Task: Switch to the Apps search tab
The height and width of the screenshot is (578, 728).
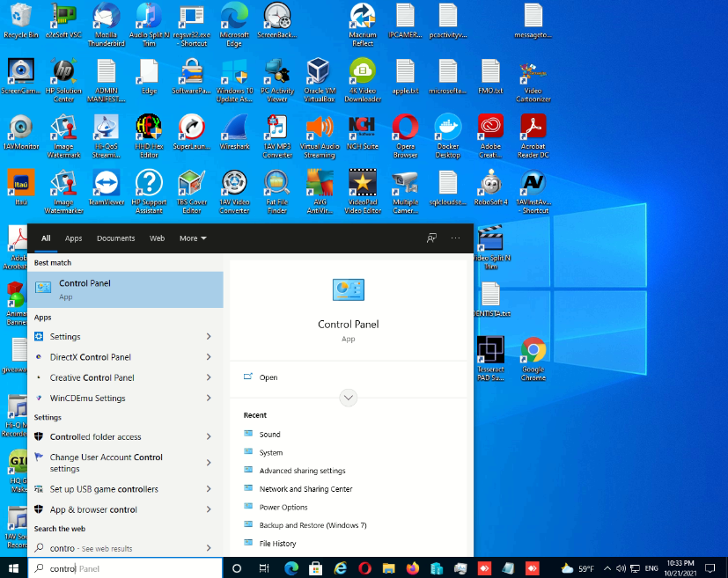Action: click(73, 238)
